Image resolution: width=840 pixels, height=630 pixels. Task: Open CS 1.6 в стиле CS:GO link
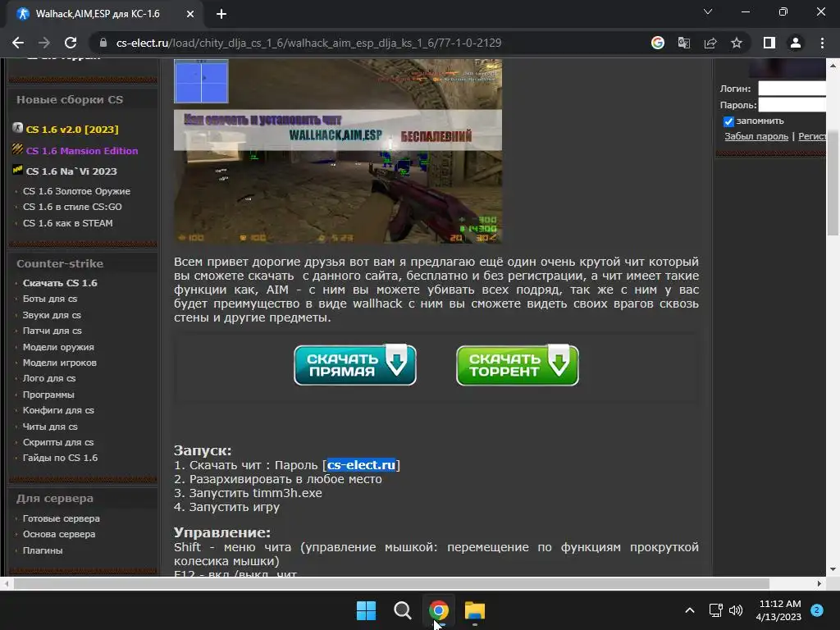(x=72, y=207)
